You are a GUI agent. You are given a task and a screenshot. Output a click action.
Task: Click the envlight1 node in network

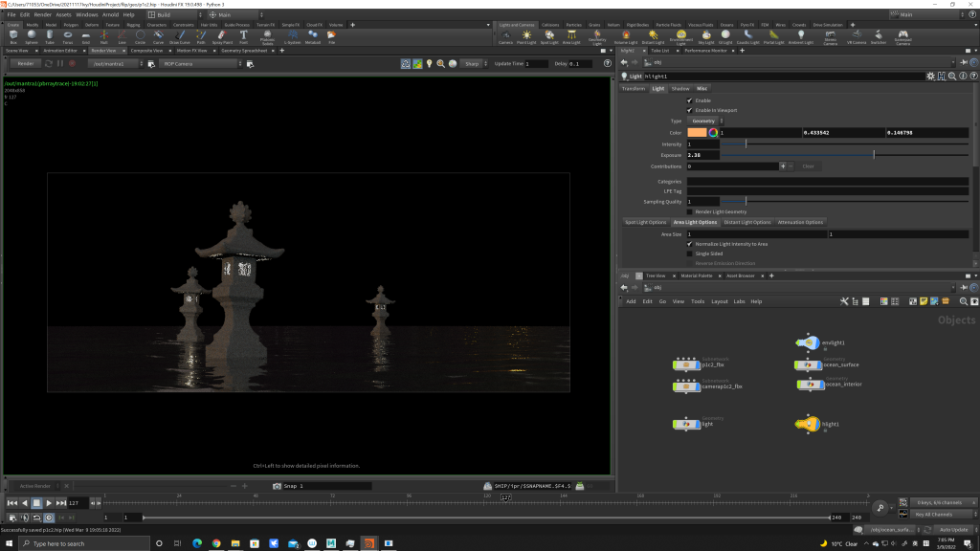[809, 342]
